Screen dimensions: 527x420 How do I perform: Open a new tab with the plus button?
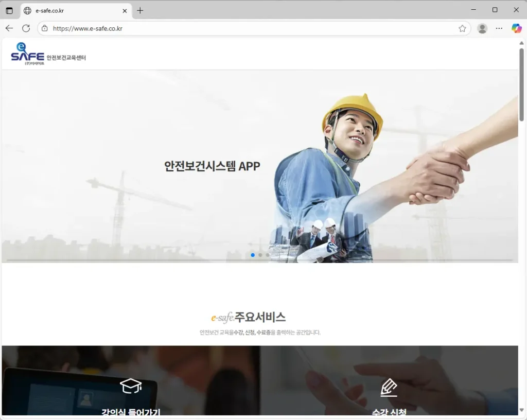coord(141,10)
